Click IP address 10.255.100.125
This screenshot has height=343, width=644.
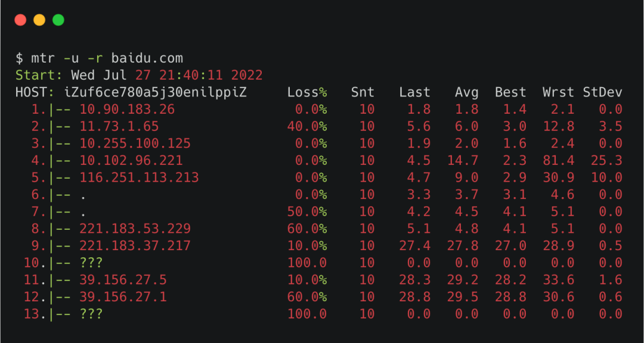135,144
